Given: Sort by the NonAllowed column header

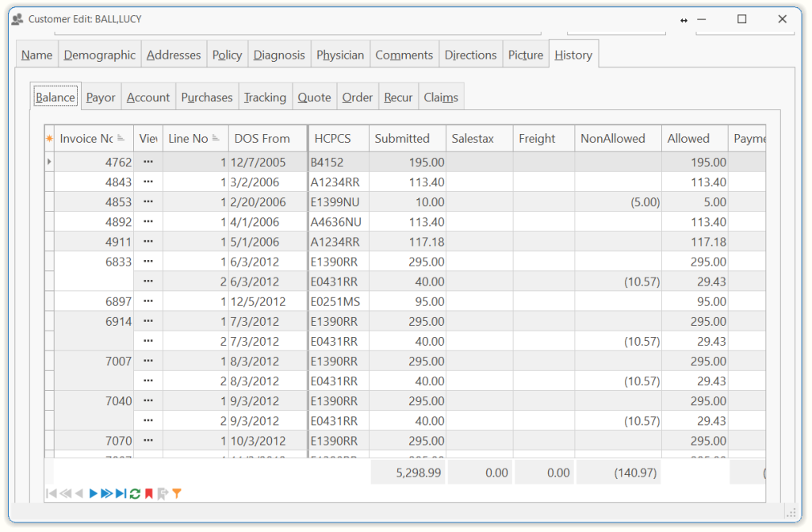Looking at the screenshot, I should coord(618,138).
